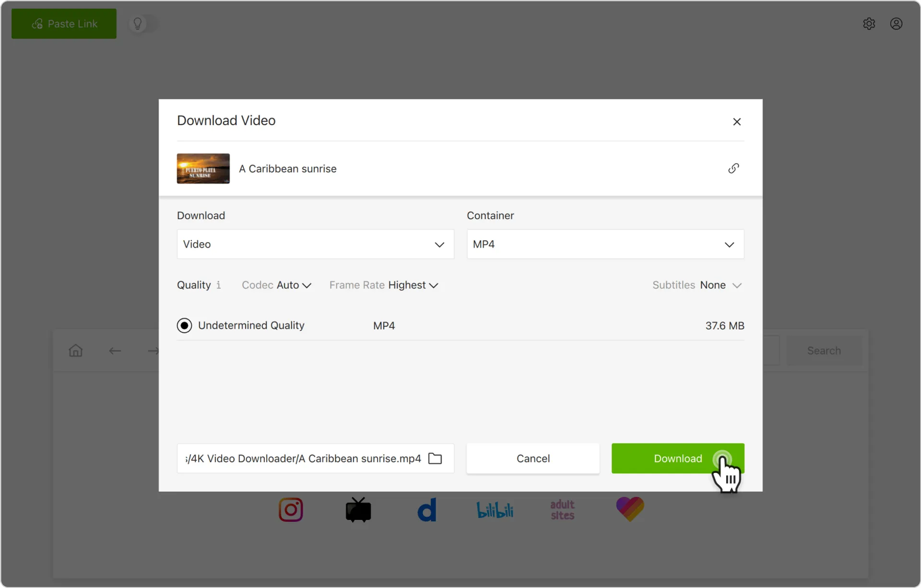Click the Quality info icon

pyautogui.click(x=218, y=285)
